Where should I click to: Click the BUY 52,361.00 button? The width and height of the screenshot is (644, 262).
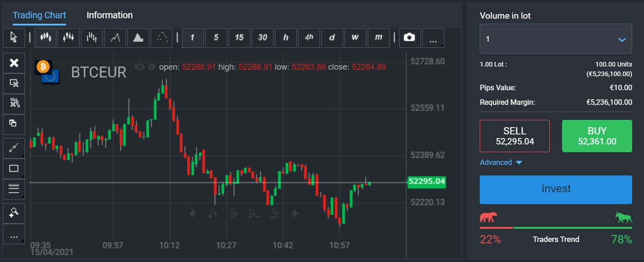[x=597, y=136]
